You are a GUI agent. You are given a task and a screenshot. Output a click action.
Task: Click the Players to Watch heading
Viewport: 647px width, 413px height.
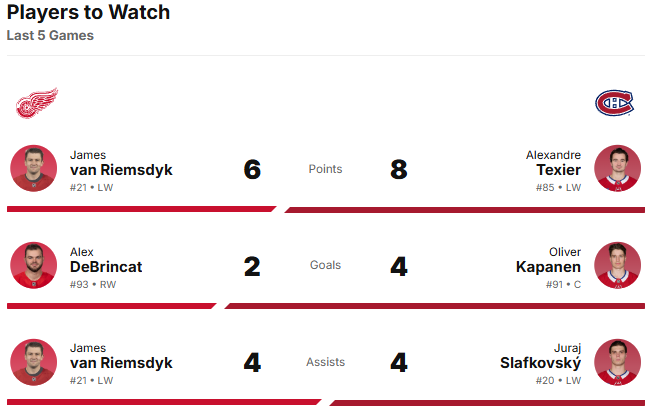(x=88, y=13)
